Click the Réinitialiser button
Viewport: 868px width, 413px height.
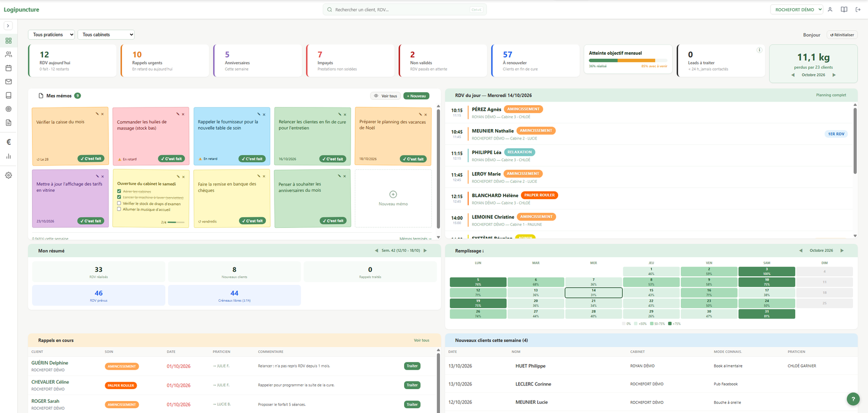click(842, 35)
